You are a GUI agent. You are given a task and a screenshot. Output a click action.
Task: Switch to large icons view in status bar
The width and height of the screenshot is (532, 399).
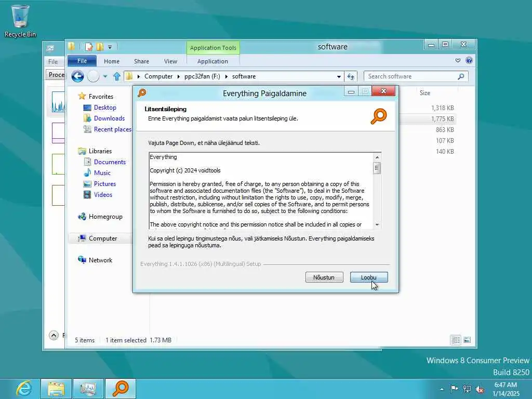coord(467,340)
